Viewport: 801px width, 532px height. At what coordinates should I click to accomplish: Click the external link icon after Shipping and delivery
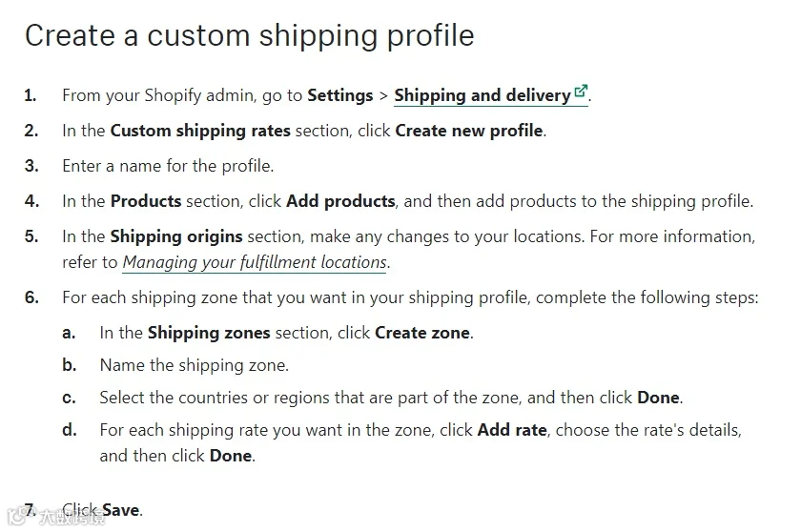[581, 91]
